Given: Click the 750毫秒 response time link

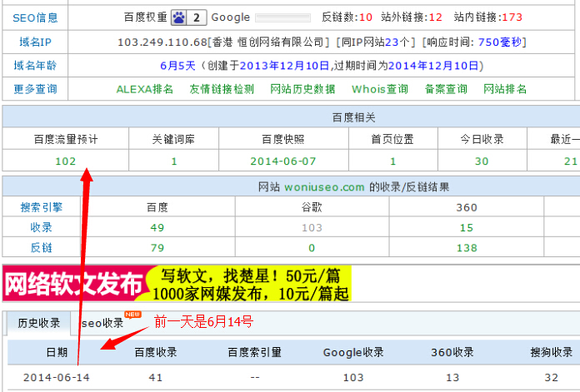Looking at the screenshot, I should coord(502,42).
